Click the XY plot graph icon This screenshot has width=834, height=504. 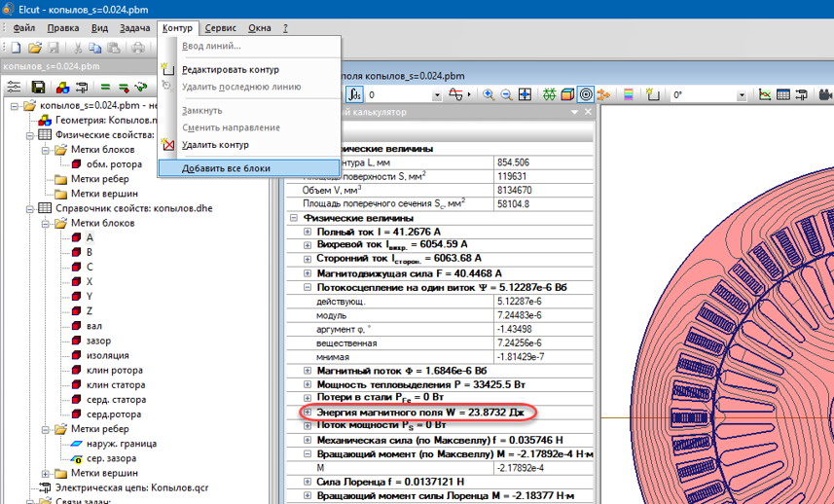pos(765,95)
